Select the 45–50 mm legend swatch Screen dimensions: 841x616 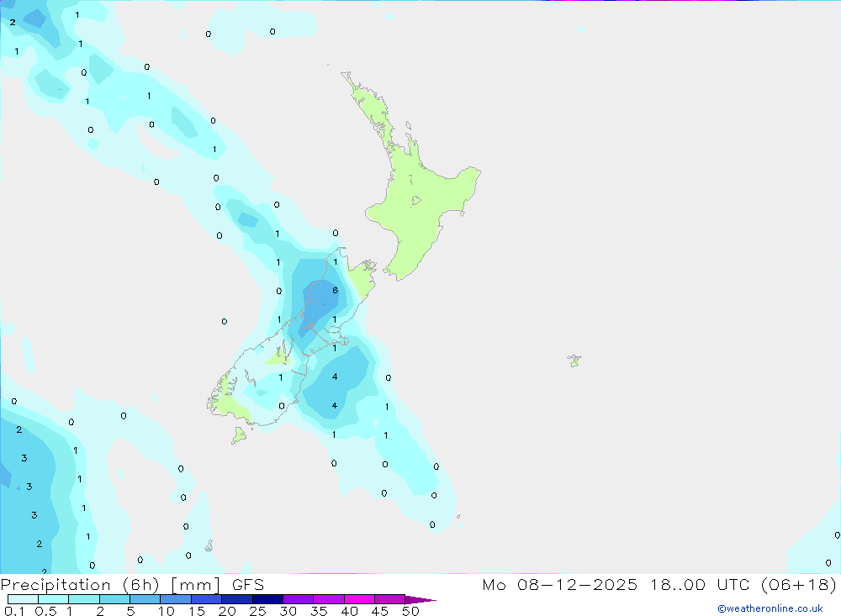pyautogui.click(x=390, y=599)
